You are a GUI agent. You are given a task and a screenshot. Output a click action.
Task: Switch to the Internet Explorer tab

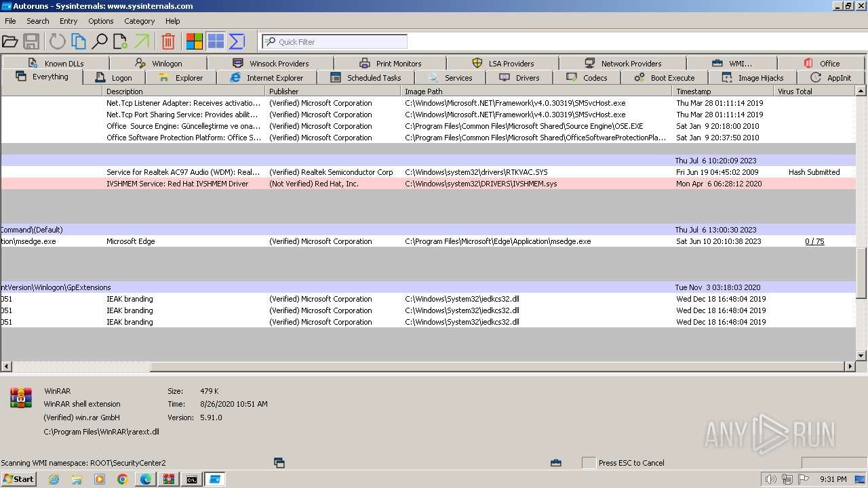pos(267,78)
